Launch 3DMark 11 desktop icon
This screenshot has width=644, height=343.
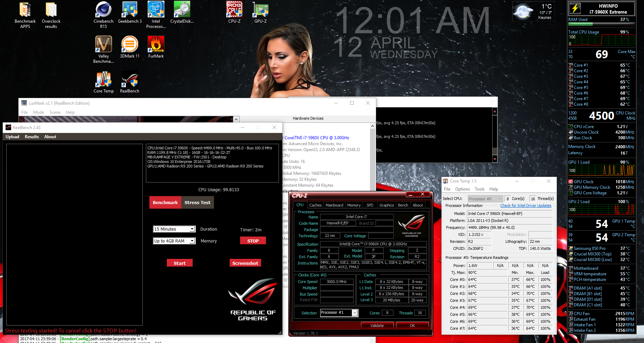[x=130, y=47]
